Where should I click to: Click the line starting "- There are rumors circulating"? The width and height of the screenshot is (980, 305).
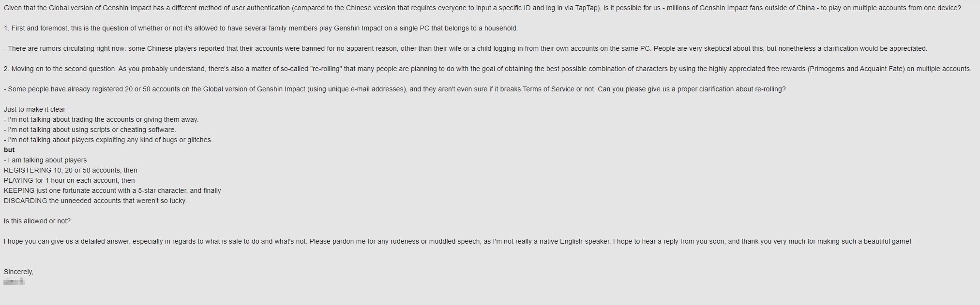pos(466,48)
